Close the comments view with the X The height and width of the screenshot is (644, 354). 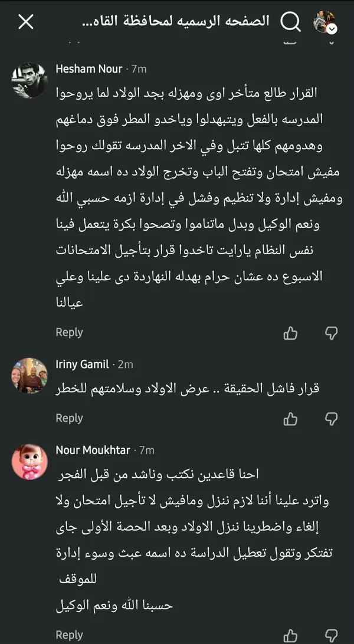coord(25,21)
